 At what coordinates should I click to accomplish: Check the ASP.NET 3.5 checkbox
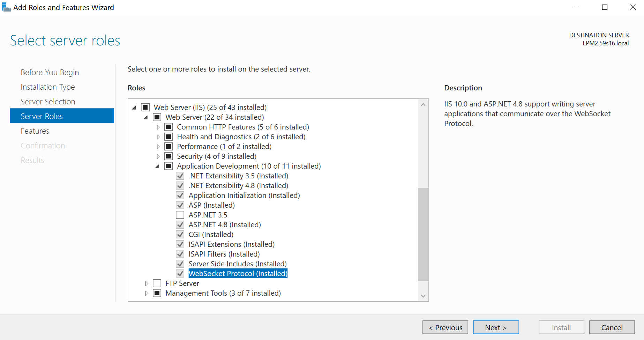pyautogui.click(x=180, y=215)
